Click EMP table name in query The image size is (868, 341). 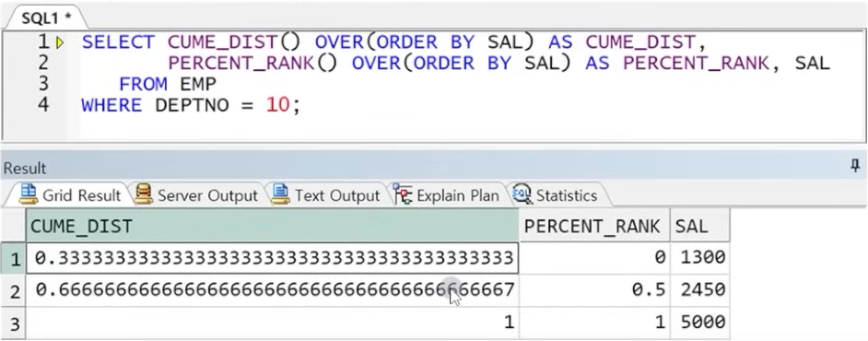tap(198, 84)
